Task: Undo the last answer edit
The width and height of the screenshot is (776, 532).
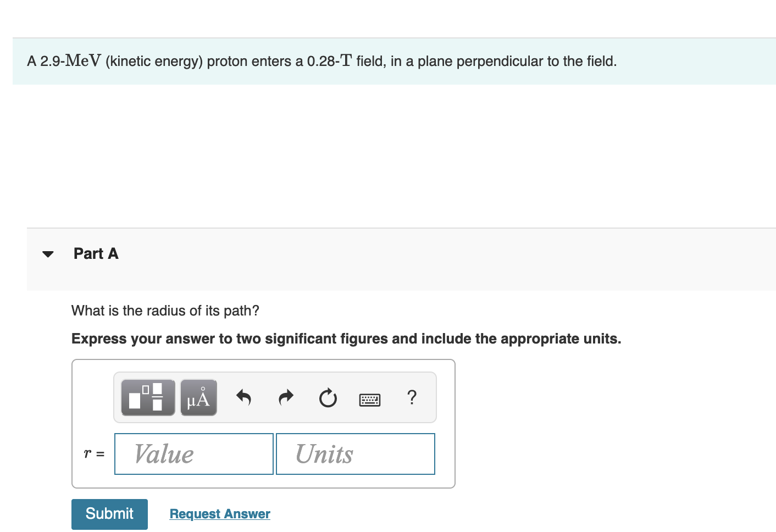Action: click(x=243, y=397)
